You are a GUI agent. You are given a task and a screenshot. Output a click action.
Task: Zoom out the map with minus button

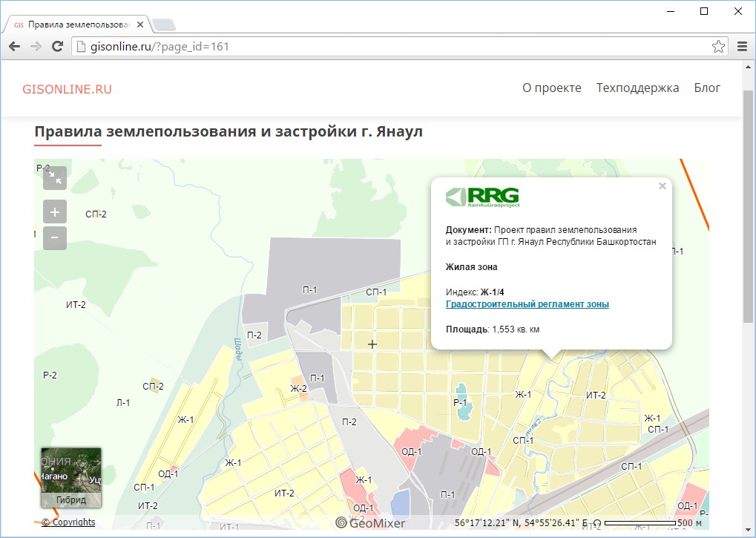[55, 237]
